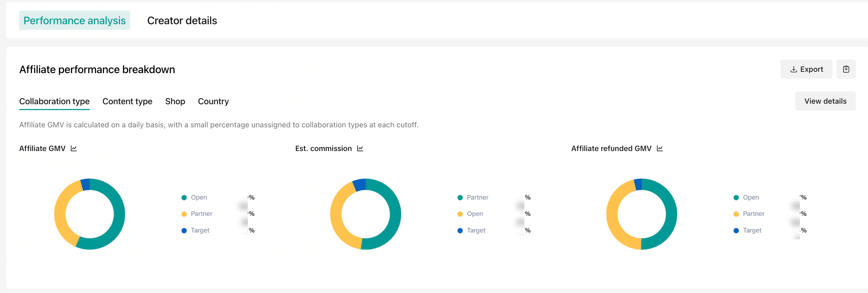Click the trend chart icon beside Affiliate GMV

[x=74, y=149]
